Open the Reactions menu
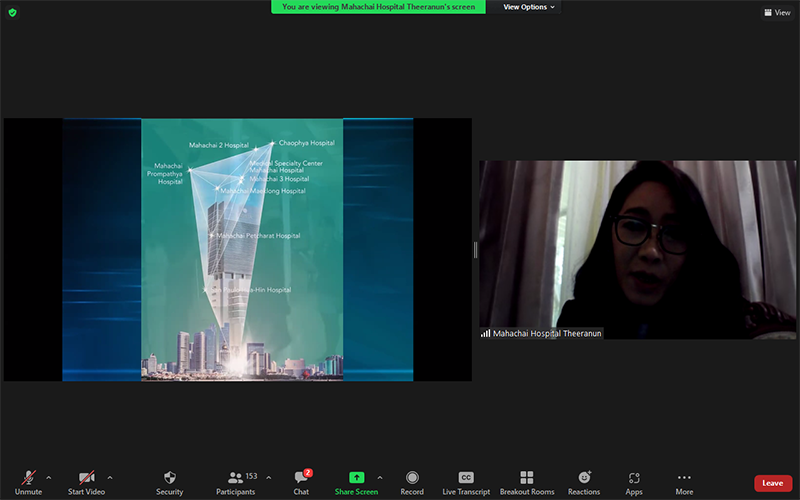This screenshot has height=500, width=800. [x=584, y=483]
